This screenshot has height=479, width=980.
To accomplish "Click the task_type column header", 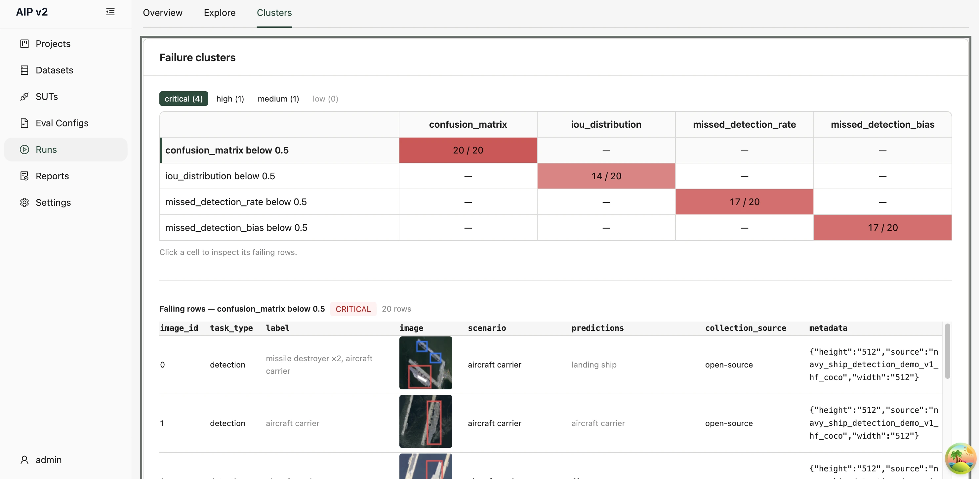I will (x=231, y=328).
